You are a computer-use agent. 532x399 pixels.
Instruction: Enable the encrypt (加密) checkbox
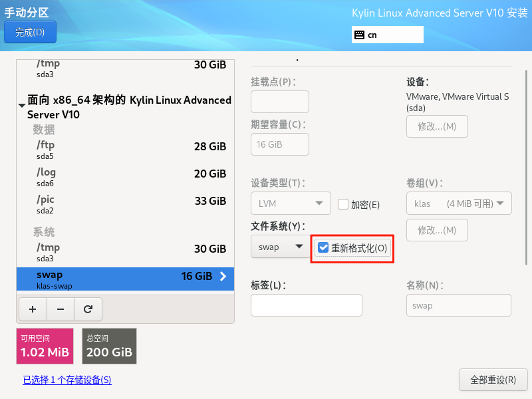(x=343, y=204)
